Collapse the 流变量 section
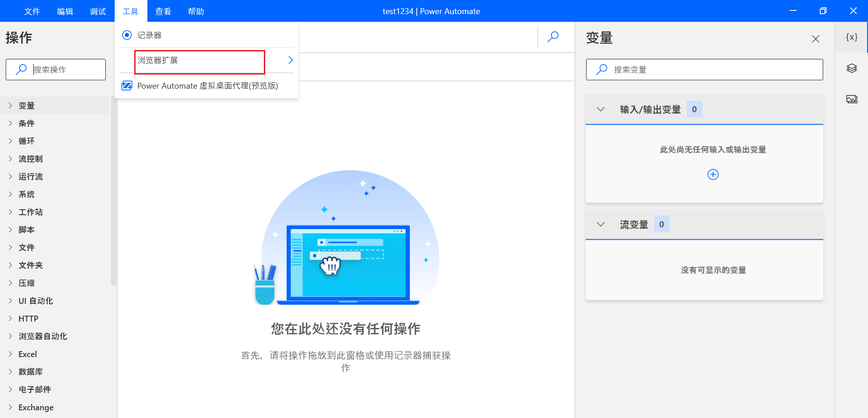Image resolution: width=868 pixels, height=418 pixels. click(601, 224)
